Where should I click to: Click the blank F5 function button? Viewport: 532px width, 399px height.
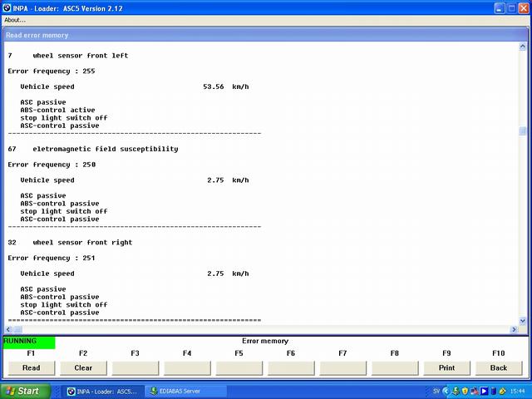click(239, 367)
